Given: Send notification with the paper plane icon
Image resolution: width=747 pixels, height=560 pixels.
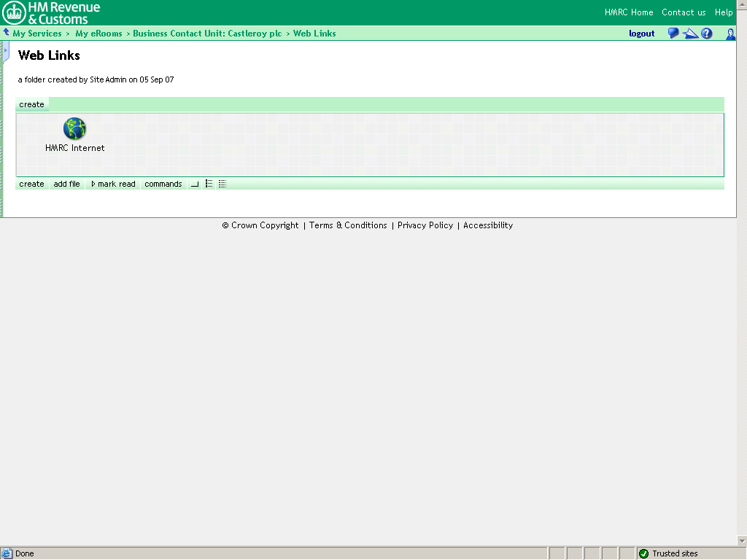Looking at the screenshot, I should (690, 33).
